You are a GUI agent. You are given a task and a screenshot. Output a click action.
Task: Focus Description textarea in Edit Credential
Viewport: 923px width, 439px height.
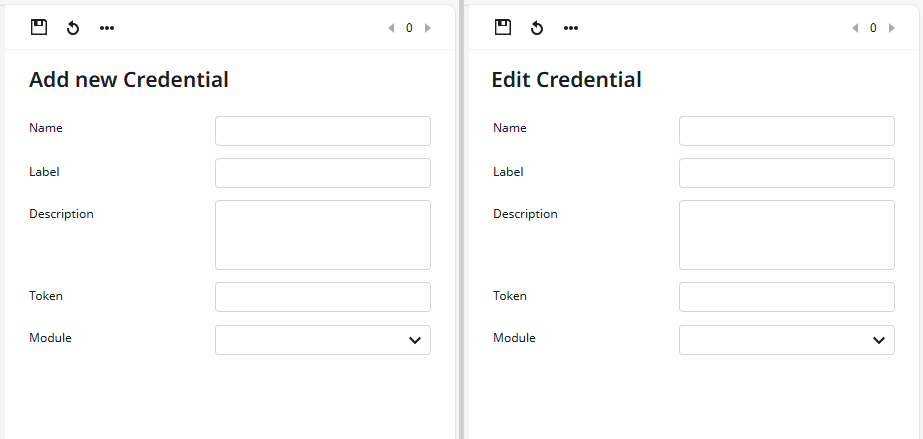786,235
